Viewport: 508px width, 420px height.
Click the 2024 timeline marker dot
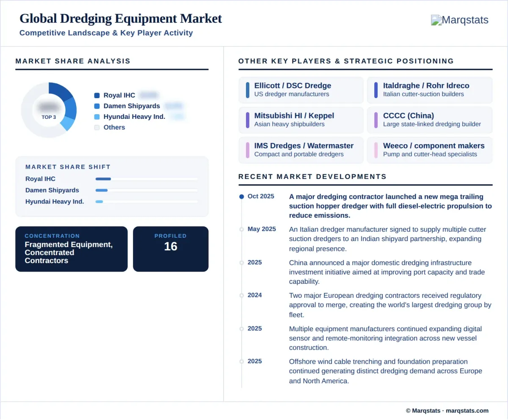[x=241, y=295]
